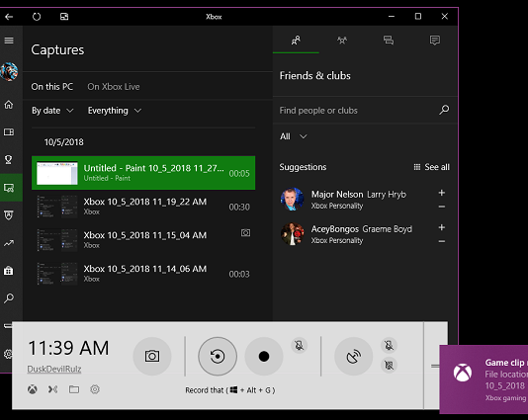Switch to Messages tab in right panel
528x420 pixels.
click(x=389, y=41)
